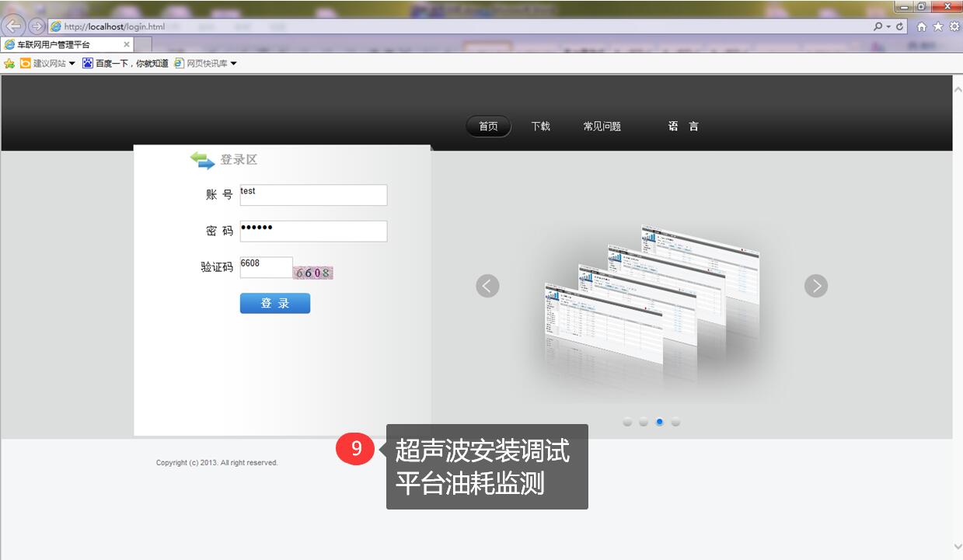Open the 下载 navigation menu item
This screenshot has width=963, height=560.
540,127
